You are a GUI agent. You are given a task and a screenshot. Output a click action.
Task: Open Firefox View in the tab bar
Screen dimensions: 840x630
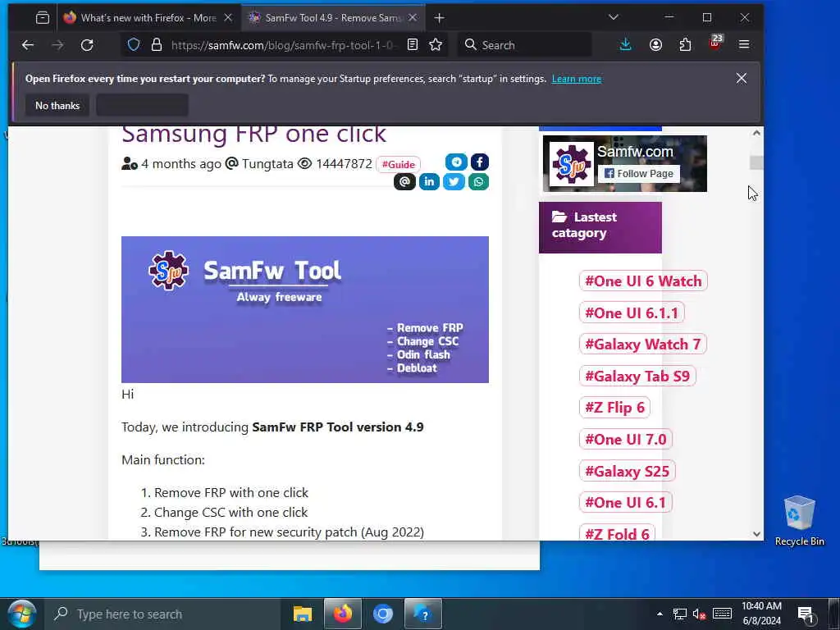(43, 18)
